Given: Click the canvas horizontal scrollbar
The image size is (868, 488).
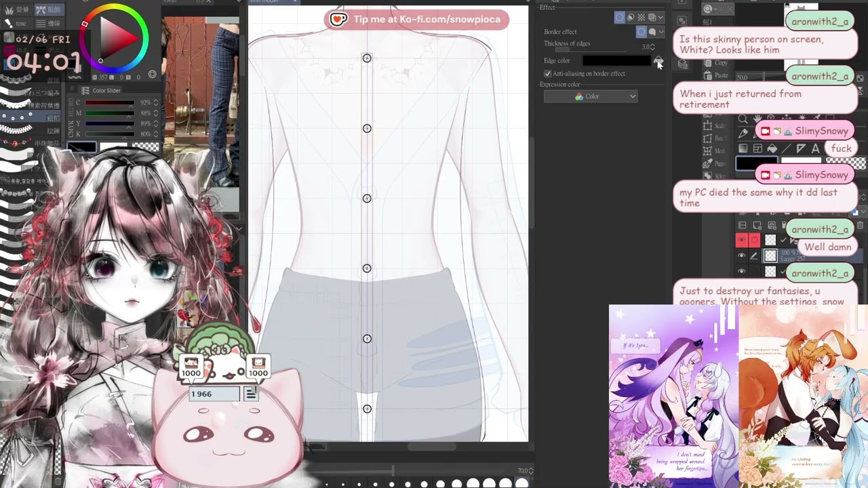Looking at the screenshot, I should click(432, 447).
